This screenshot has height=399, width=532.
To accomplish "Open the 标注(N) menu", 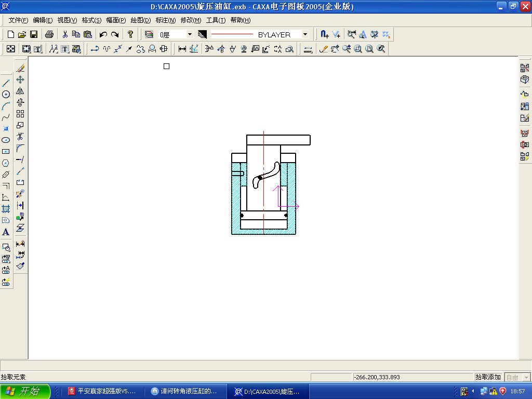I will pyautogui.click(x=166, y=20).
